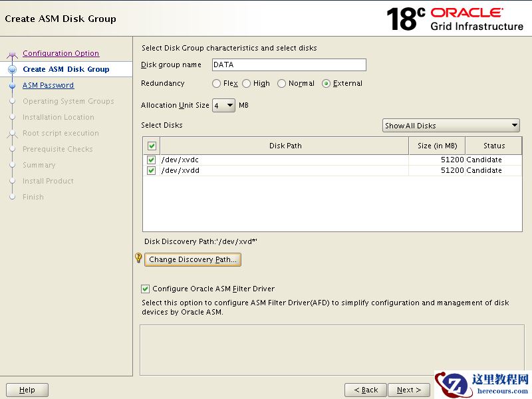Click the Operating System Groups step
The image size is (532, 399).
(68, 101)
